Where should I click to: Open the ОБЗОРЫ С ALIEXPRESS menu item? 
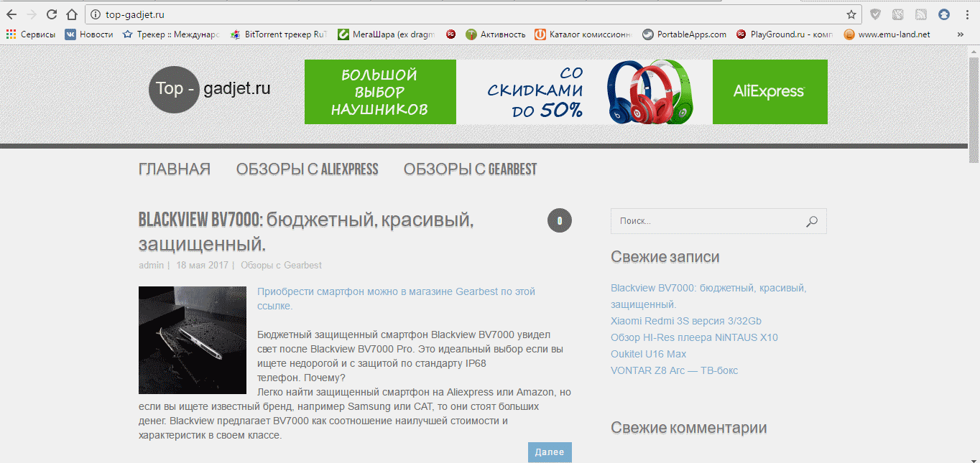tap(307, 169)
